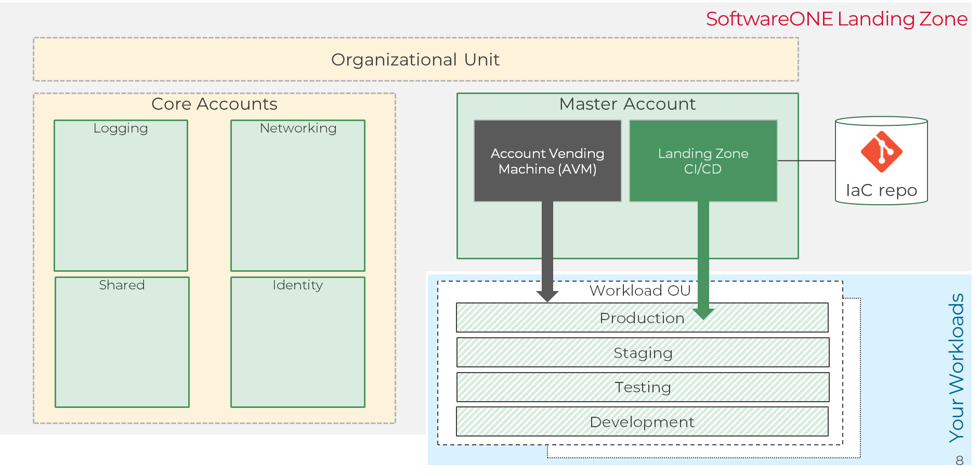
Task: Select the Staging workload bar
Action: pos(643,353)
